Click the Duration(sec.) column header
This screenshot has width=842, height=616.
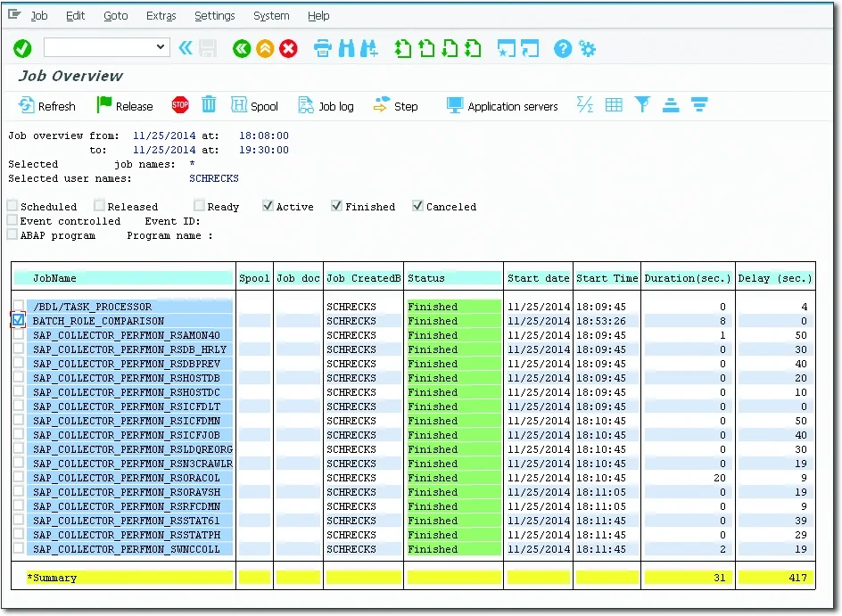point(688,278)
